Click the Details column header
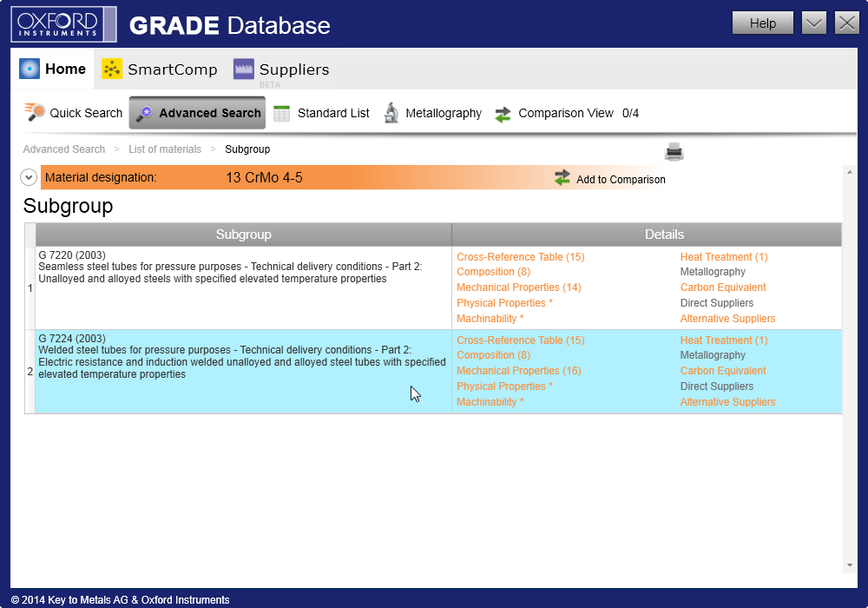 coord(648,235)
